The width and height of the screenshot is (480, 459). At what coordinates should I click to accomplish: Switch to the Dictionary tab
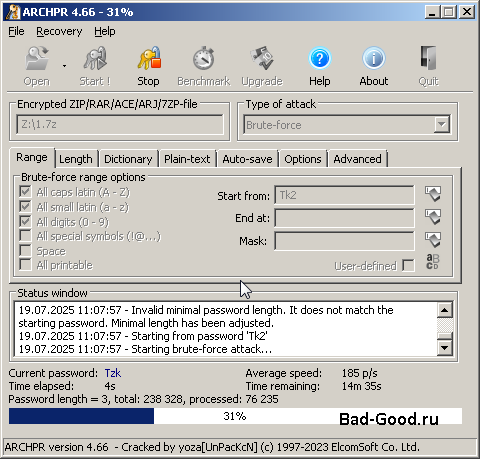point(128,159)
